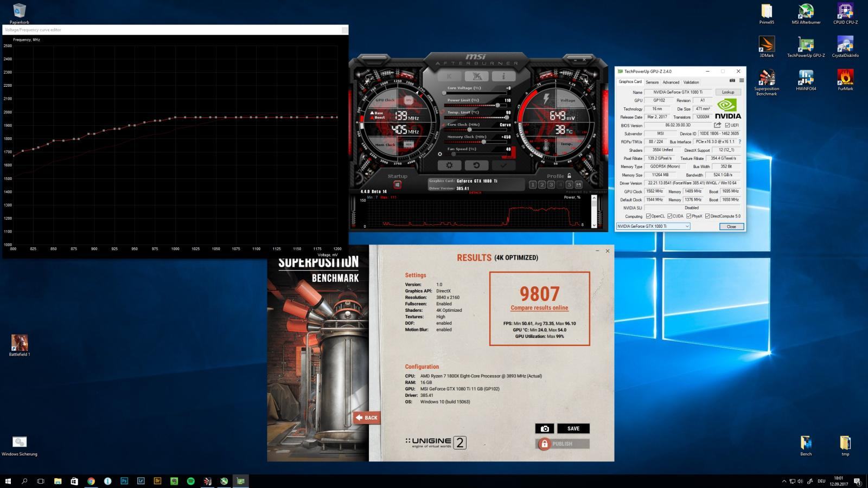Switch to GPU-Z Advanced tab
The image size is (868, 488).
pos(671,82)
